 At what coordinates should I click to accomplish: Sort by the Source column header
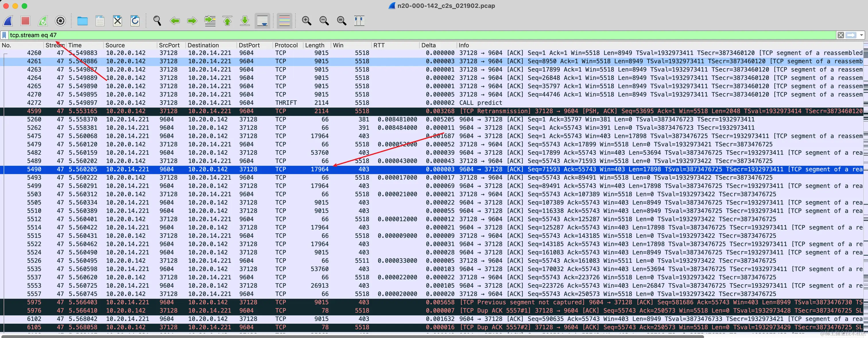(x=130, y=45)
